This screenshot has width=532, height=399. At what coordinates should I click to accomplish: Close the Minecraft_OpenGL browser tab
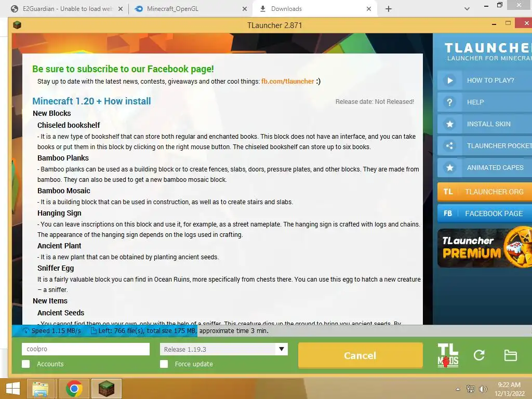point(245,9)
